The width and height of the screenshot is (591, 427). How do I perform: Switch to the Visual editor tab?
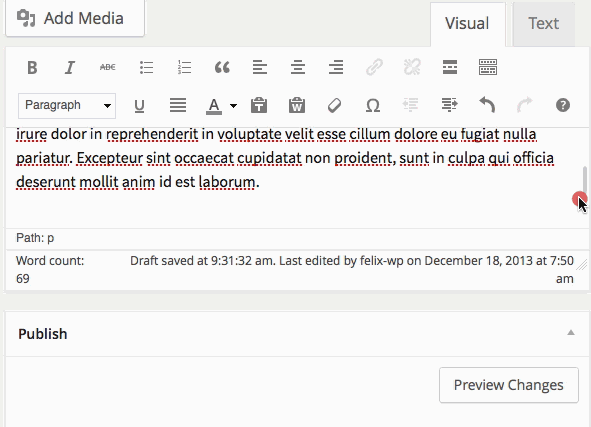(x=467, y=24)
